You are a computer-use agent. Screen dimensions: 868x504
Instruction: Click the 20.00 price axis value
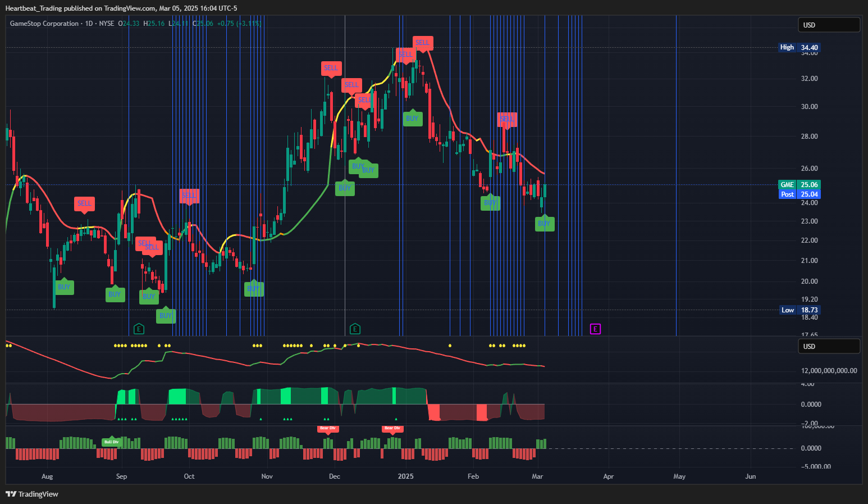(810, 281)
